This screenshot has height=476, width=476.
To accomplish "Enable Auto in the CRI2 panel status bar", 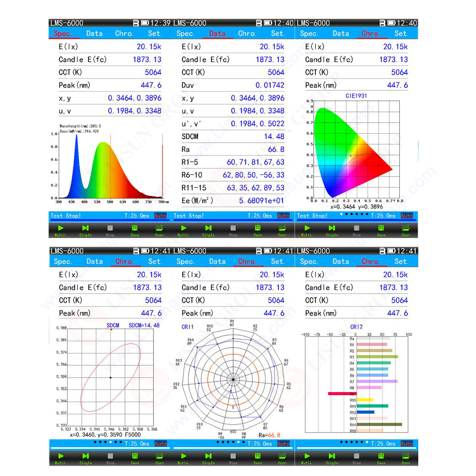I will (x=407, y=444).
